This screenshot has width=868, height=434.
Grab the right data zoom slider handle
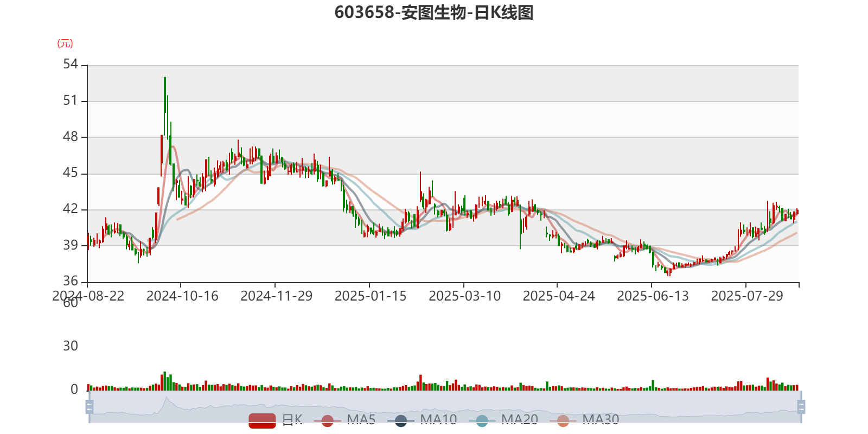[801, 407]
